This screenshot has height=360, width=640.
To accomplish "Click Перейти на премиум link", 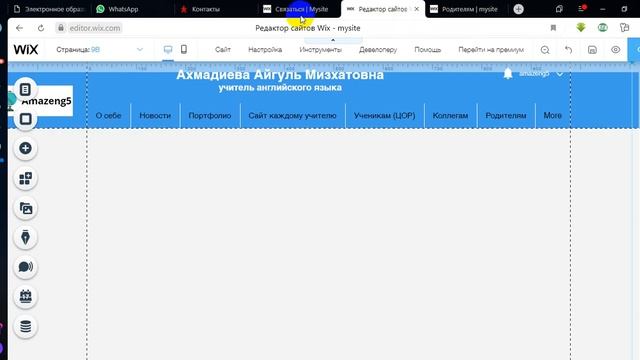I will pos(491,49).
